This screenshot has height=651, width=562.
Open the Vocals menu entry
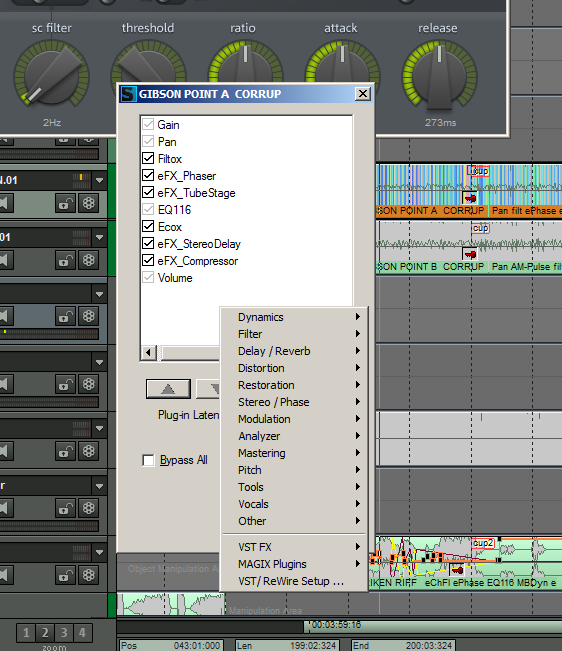click(x=294, y=504)
